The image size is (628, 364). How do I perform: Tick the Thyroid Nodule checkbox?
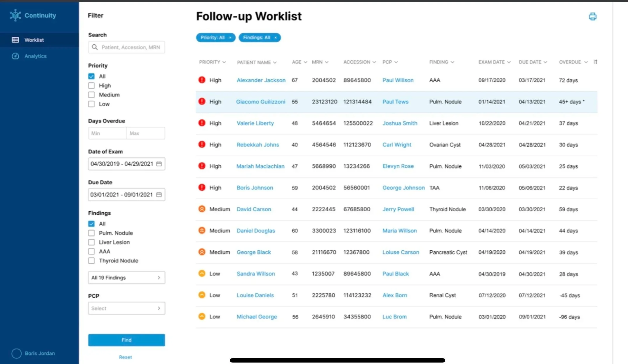91,261
